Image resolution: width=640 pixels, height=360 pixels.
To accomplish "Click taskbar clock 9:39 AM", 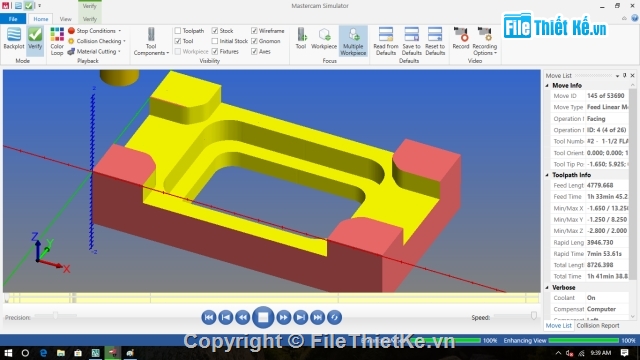I will coord(601,353).
